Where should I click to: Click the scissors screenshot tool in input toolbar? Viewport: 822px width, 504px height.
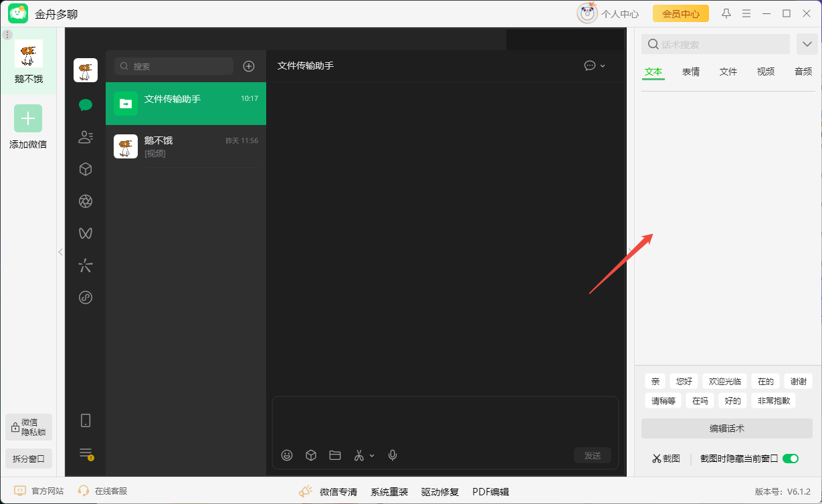358,455
